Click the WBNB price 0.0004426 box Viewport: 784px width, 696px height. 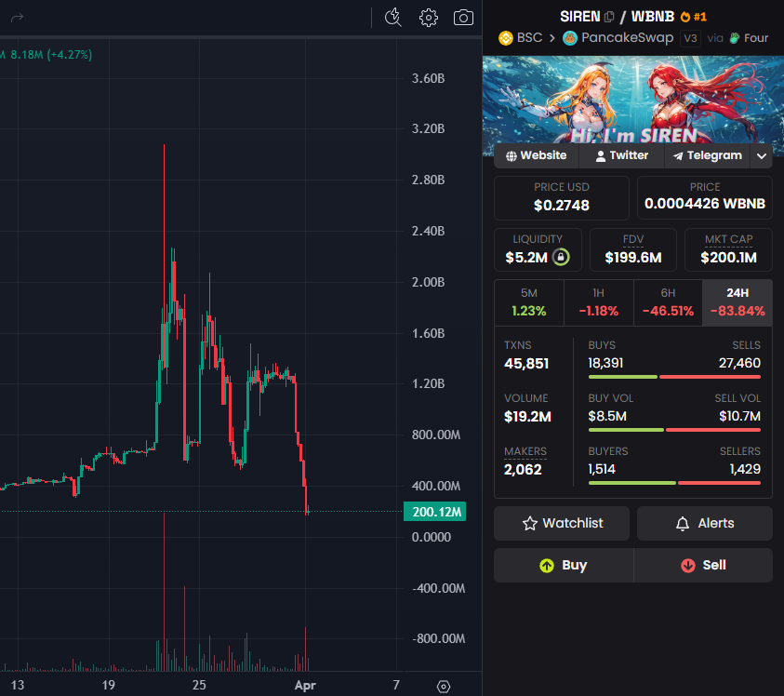[x=705, y=197]
